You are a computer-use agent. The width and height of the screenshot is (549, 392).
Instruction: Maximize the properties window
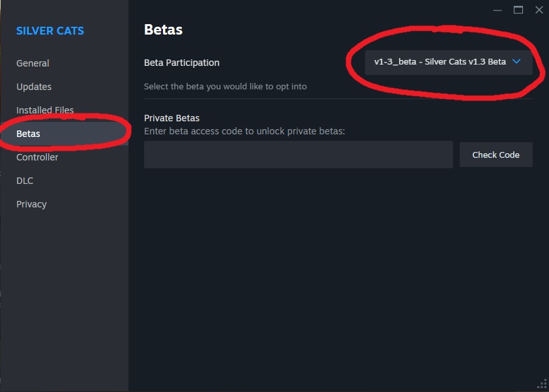518,10
